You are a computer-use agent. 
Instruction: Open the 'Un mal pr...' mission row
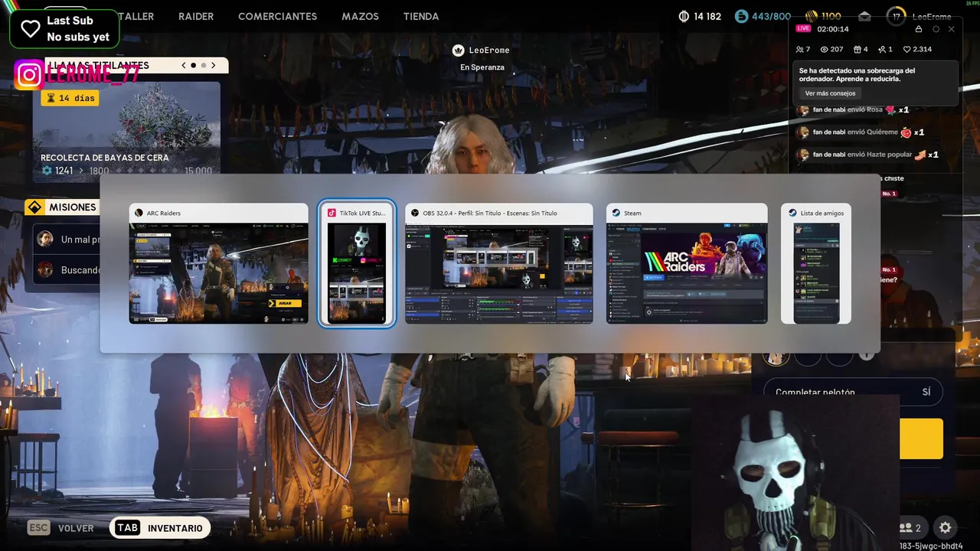pyautogui.click(x=67, y=240)
